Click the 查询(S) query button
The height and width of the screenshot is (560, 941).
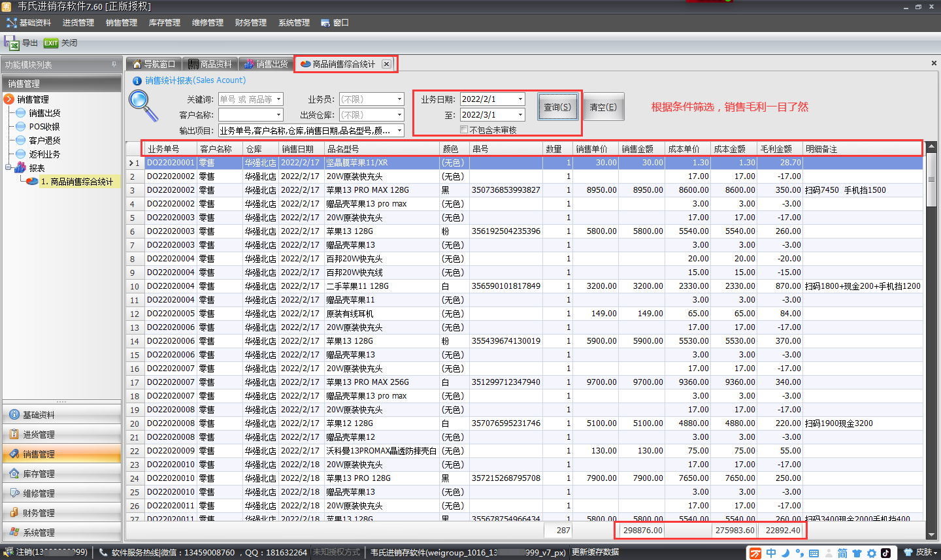557,107
